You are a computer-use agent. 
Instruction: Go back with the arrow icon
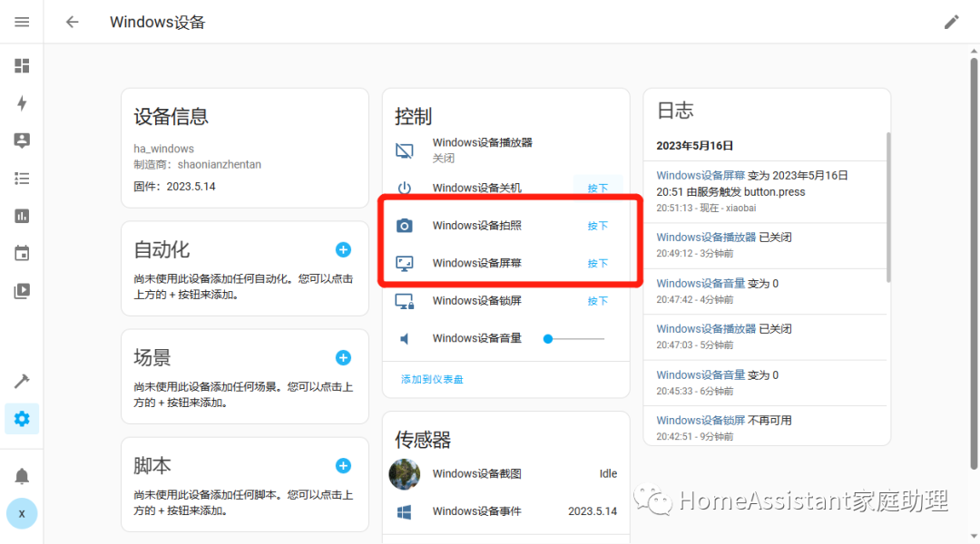(73, 22)
